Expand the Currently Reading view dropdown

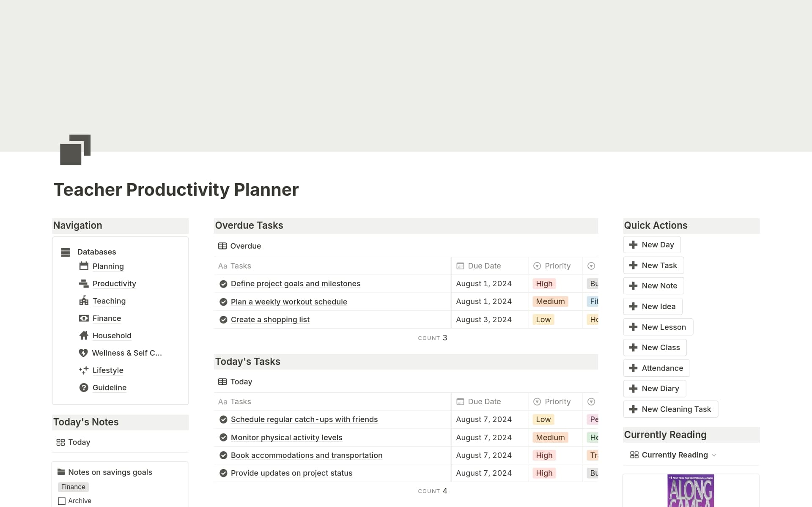[x=715, y=455]
